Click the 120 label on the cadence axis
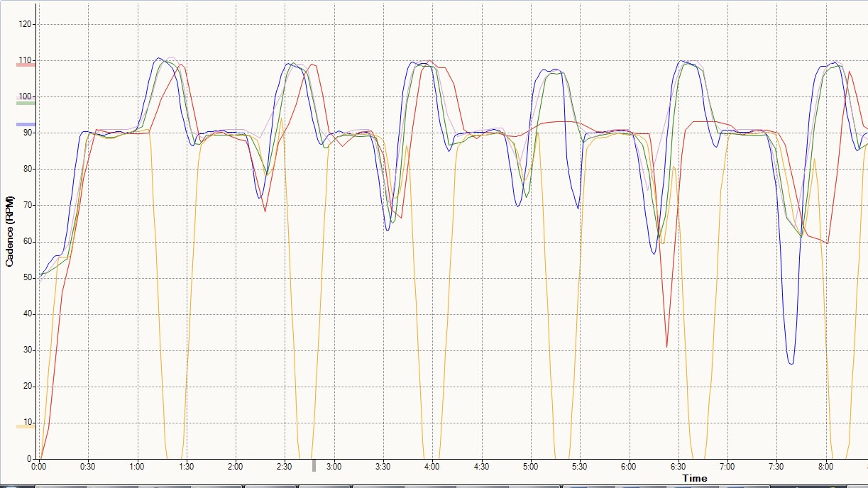The width and height of the screenshot is (868, 488). tap(26, 24)
